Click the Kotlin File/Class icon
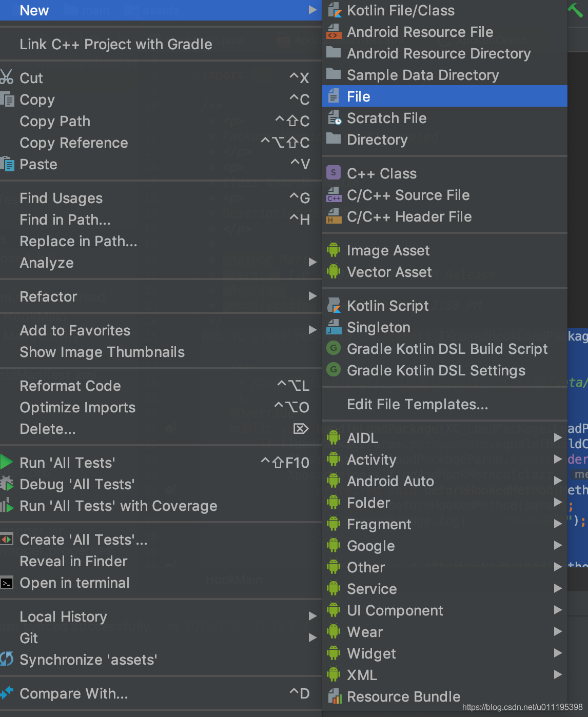The width and height of the screenshot is (588, 717). (334, 10)
